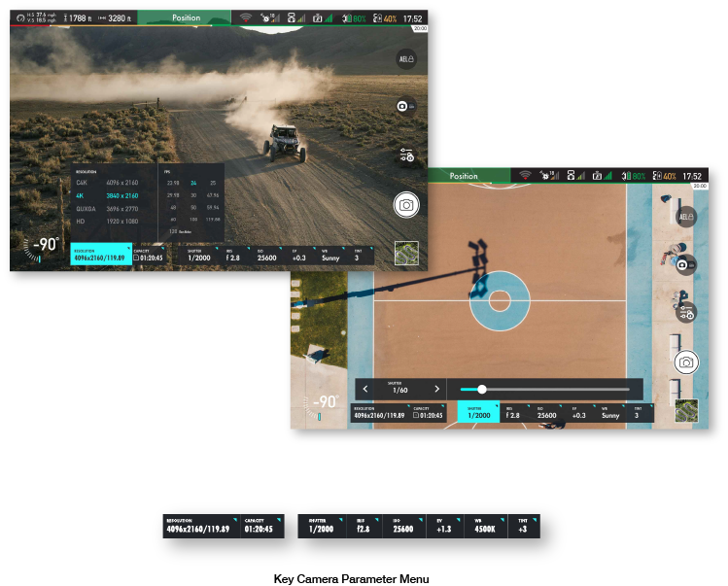
Task: Click the shutter speed slider handle
Action: pyautogui.click(x=482, y=389)
